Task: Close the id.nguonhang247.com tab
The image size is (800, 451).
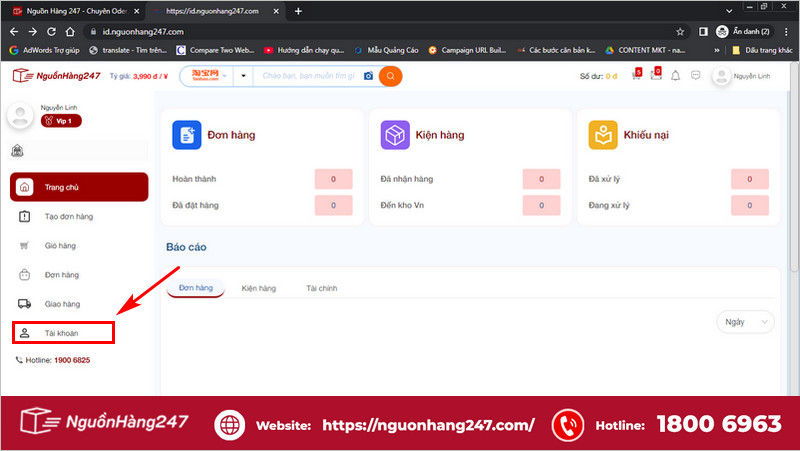Action: tap(276, 11)
